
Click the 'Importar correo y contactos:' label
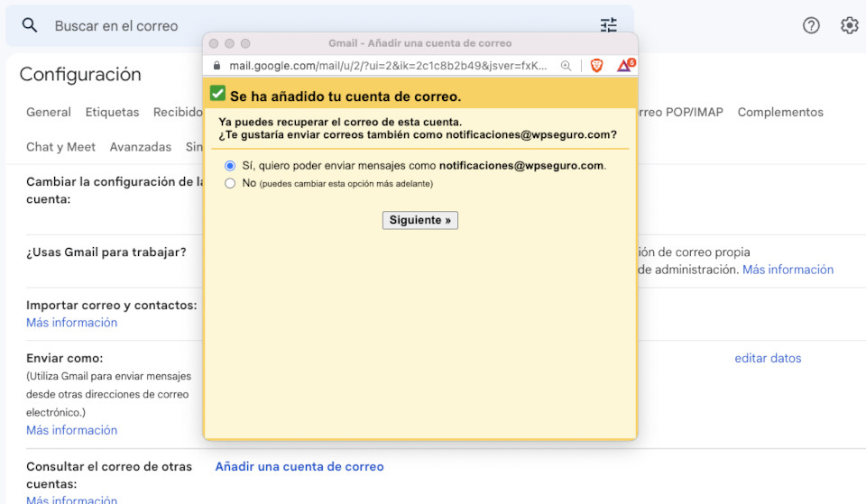[x=112, y=306]
